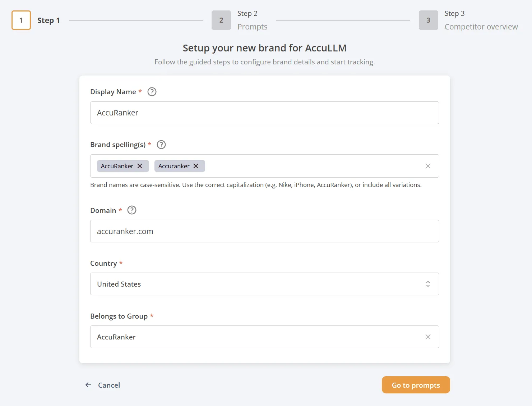The height and width of the screenshot is (406, 532).
Task: Remove the Accuranker lowercase spelling tag
Action: [196, 166]
